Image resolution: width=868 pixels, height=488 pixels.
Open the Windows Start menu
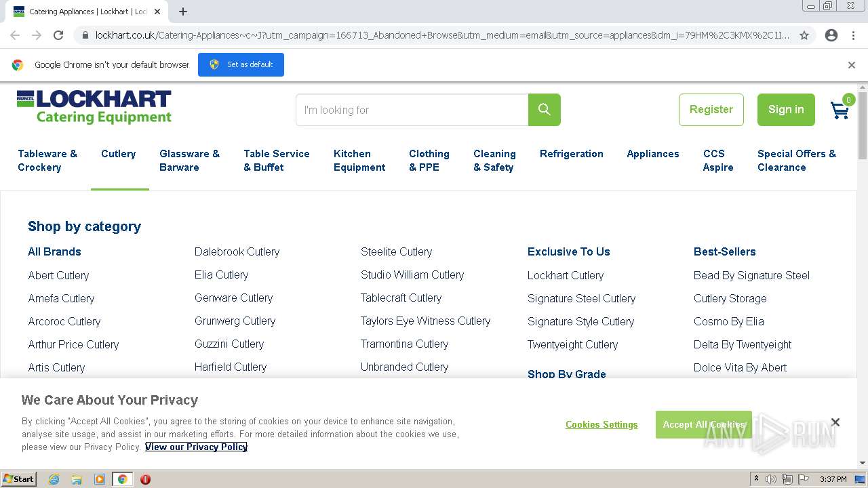pos(18,479)
